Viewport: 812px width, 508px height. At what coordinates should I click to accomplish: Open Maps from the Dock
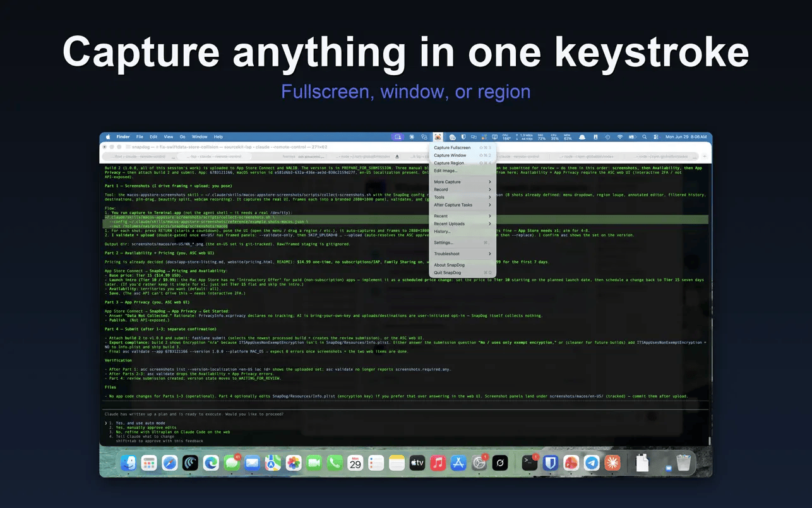point(273,463)
